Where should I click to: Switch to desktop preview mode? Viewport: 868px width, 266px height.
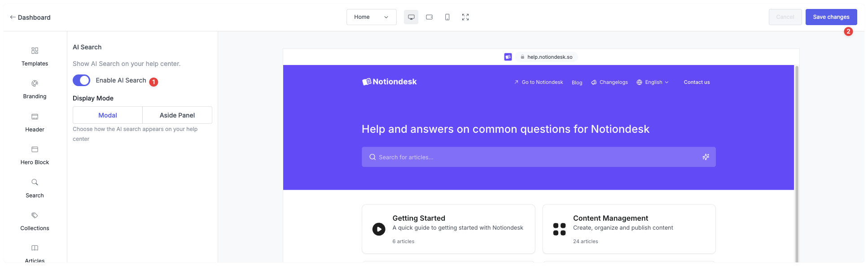[x=411, y=17]
